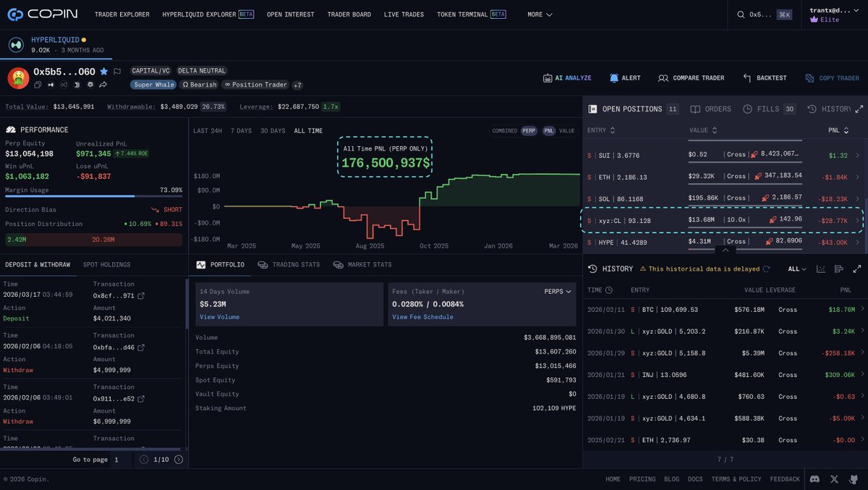Expand the Open Positions panel to fullscreen

click(859, 109)
